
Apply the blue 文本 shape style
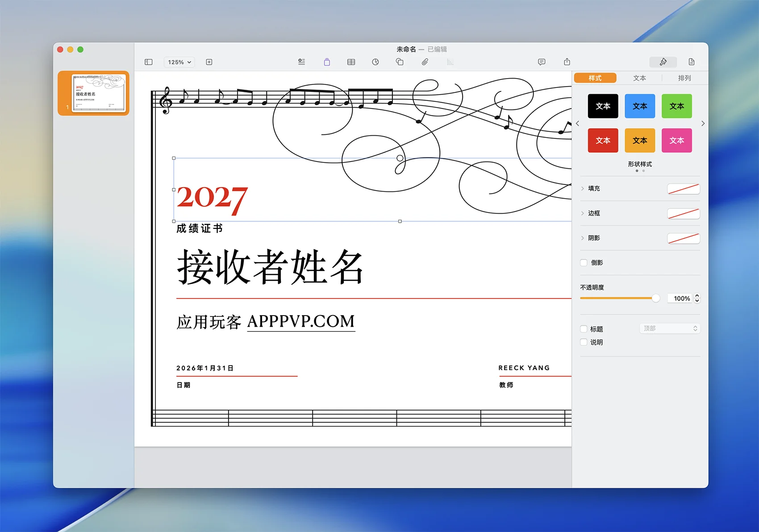tap(640, 106)
